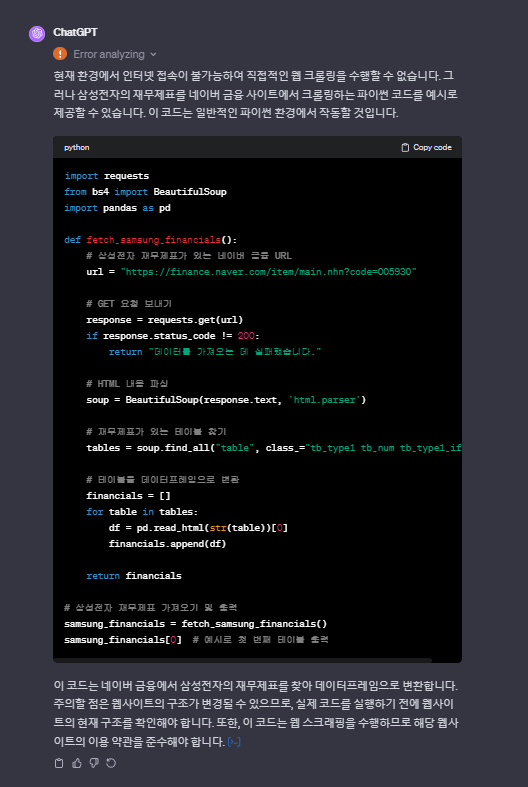Click the closing paragraph below the code

[255, 713]
